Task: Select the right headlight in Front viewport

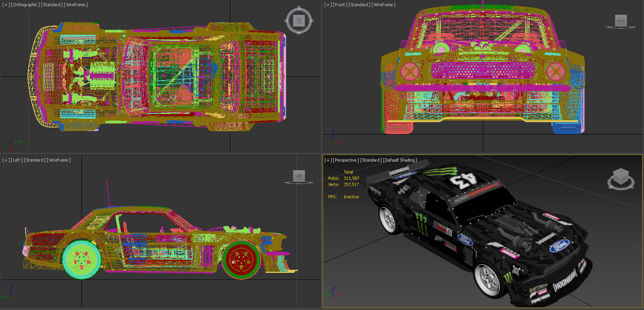Action: 555,71
